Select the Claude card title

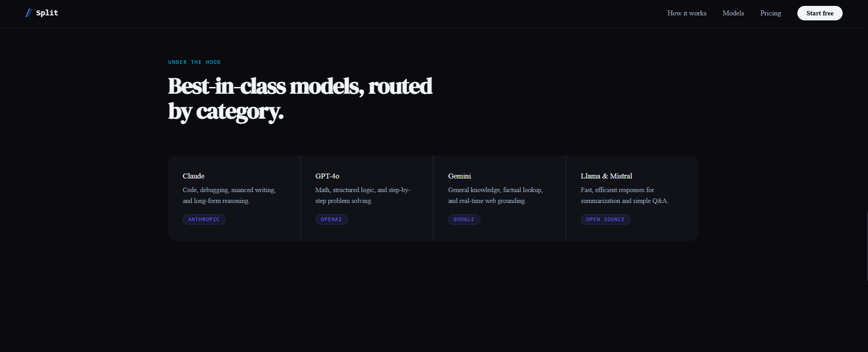click(x=194, y=176)
